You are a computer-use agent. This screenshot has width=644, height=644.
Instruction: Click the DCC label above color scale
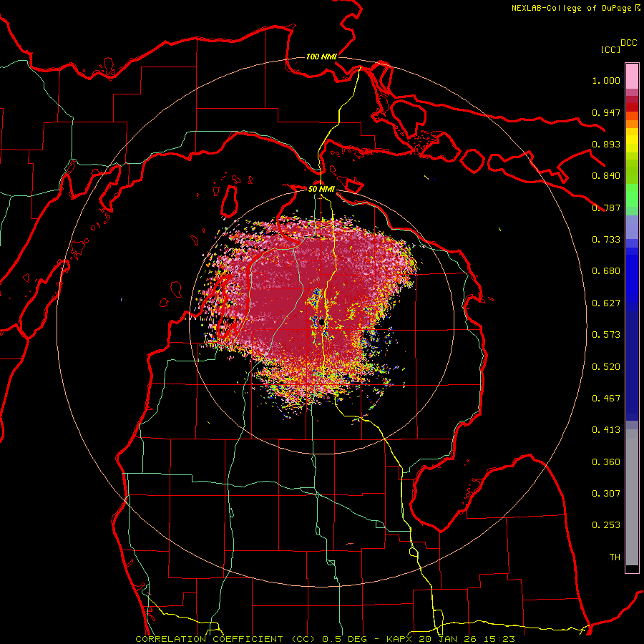point(629,43)
